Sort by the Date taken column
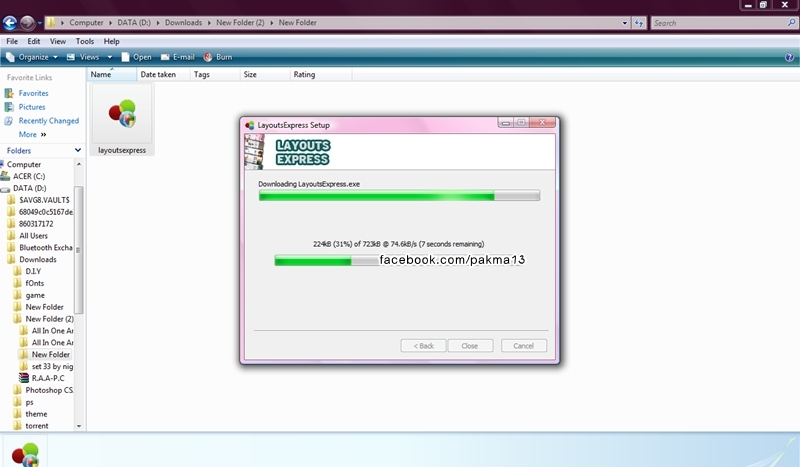Viewport: 800px width, 467px height. [x=163, y=75]
